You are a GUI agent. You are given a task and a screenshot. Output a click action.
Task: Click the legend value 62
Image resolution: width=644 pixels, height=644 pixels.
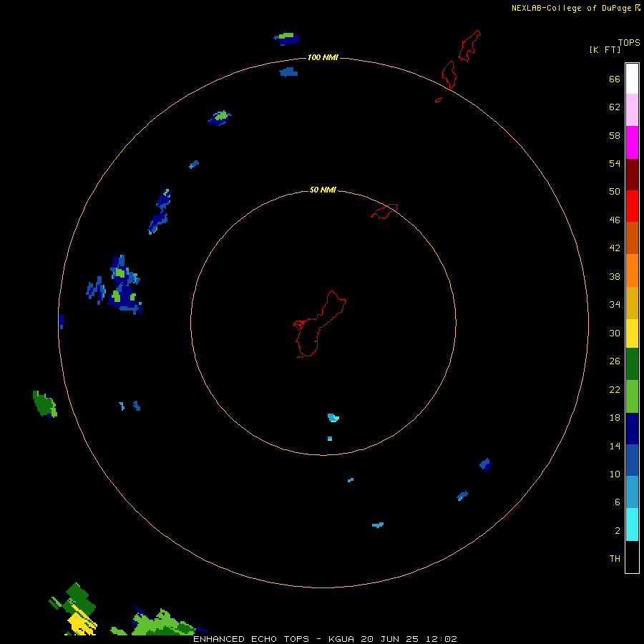coord(615,107)
